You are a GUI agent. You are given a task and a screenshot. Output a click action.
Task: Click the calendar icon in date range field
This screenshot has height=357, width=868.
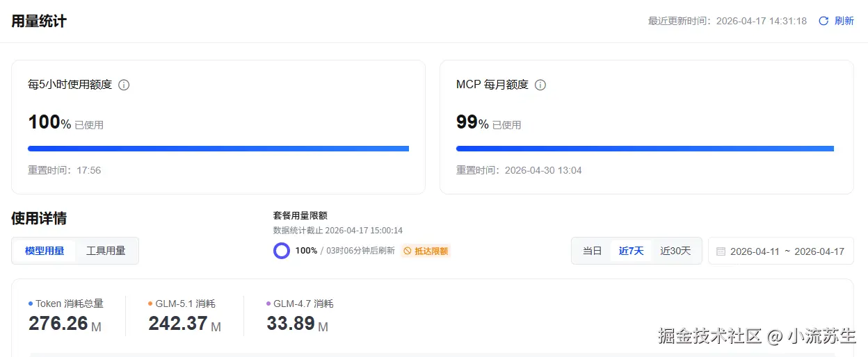coord(721,251)
